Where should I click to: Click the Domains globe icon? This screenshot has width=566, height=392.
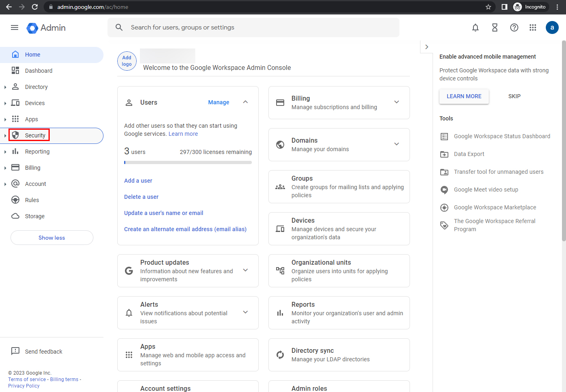280,145
